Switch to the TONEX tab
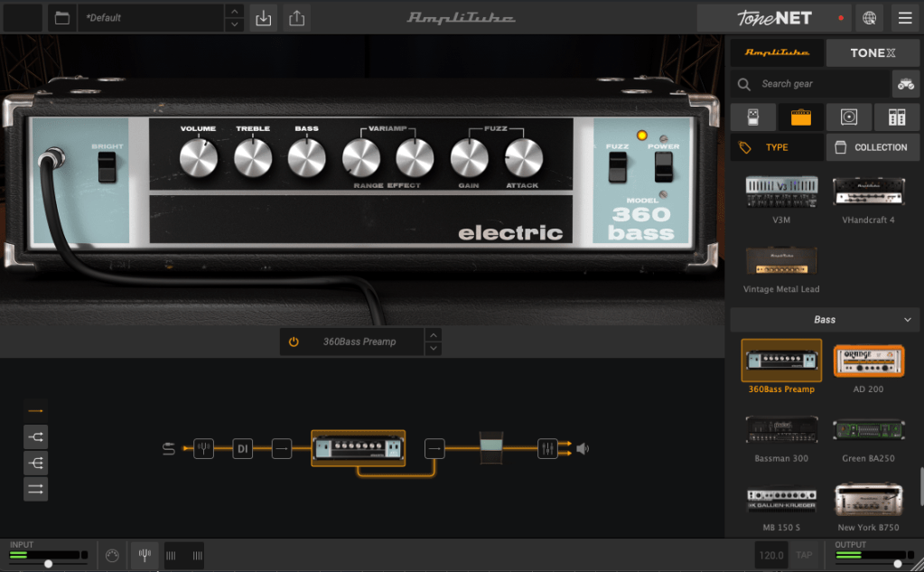 click(x=873, y=53)
